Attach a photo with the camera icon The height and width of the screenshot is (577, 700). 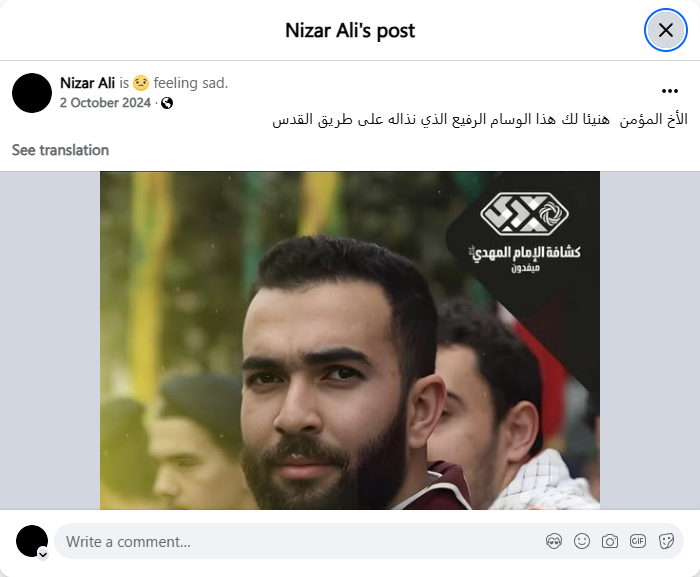[x=610, y=541]
